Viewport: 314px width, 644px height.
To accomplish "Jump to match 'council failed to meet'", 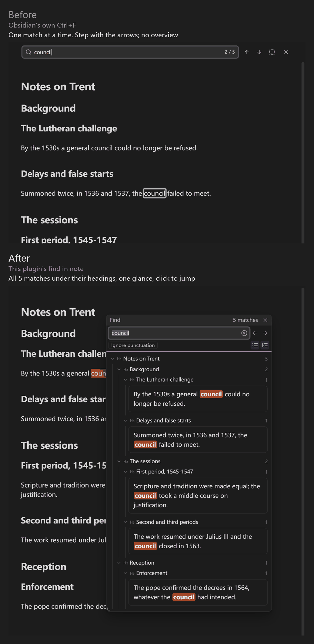I will [198, 440].
